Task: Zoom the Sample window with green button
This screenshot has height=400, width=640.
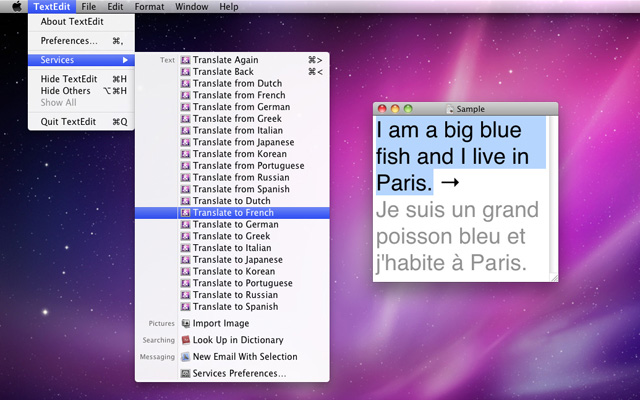Action: 408,109
